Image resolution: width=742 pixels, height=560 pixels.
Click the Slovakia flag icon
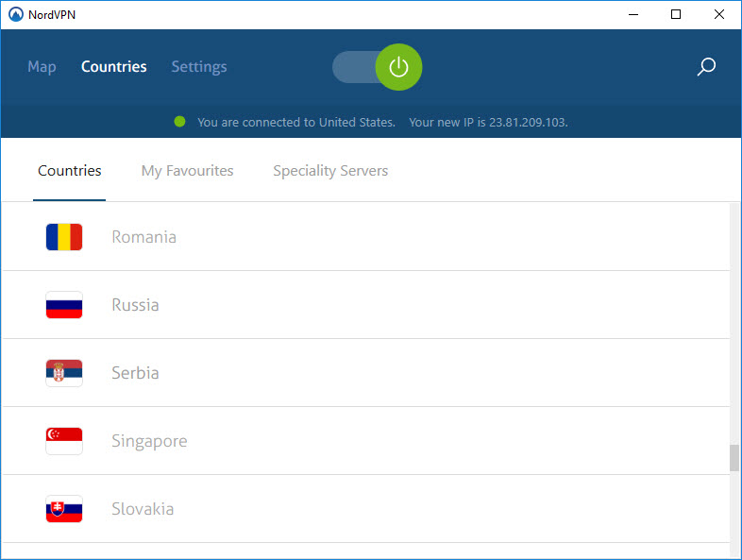[x=64, y=509]
